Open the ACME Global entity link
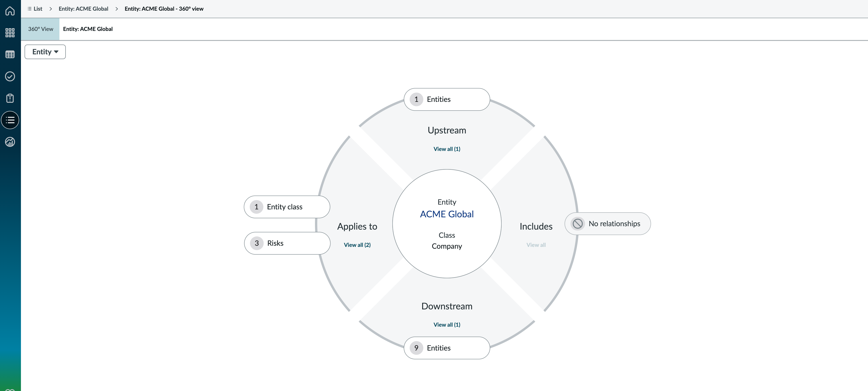This screenshot has width=868, height=391. 447,214
